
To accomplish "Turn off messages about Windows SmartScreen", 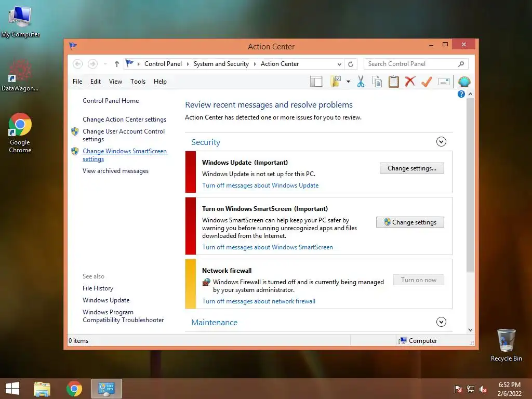I will pos(268,247).
